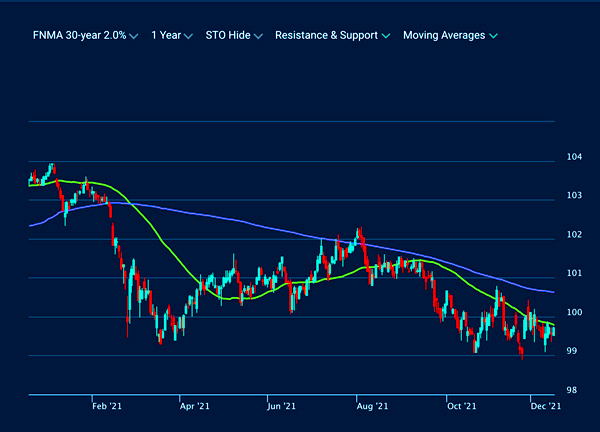Click the chevron arrow next to STO Hide
This screenshot has height=432, width=600.
coord(258,36)
